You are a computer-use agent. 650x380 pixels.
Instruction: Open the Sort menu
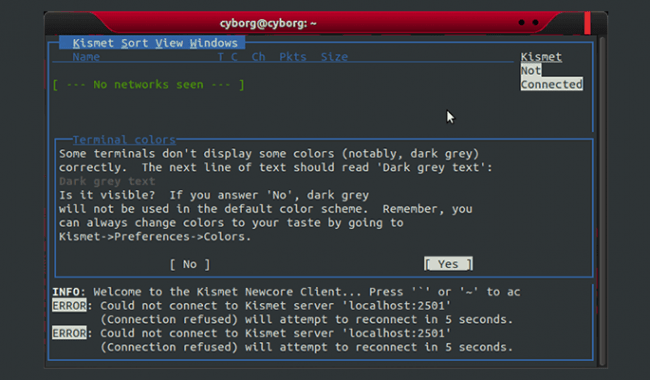[134, 43]
